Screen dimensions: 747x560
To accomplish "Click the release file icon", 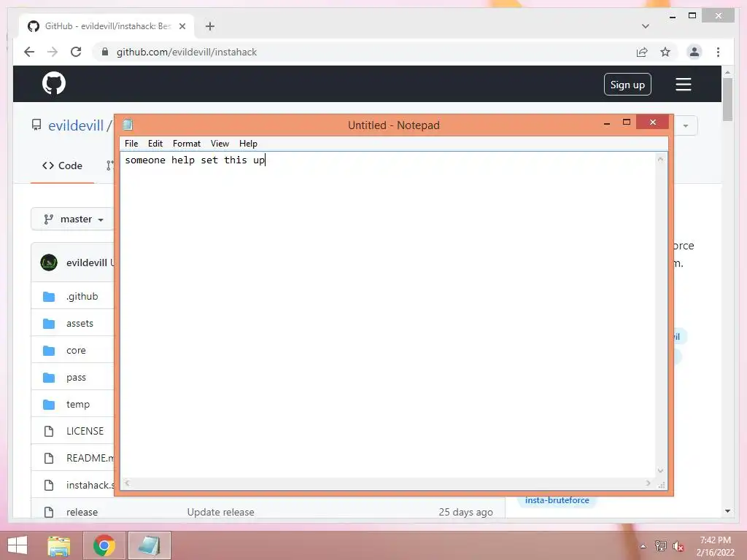I will [49, 512].
